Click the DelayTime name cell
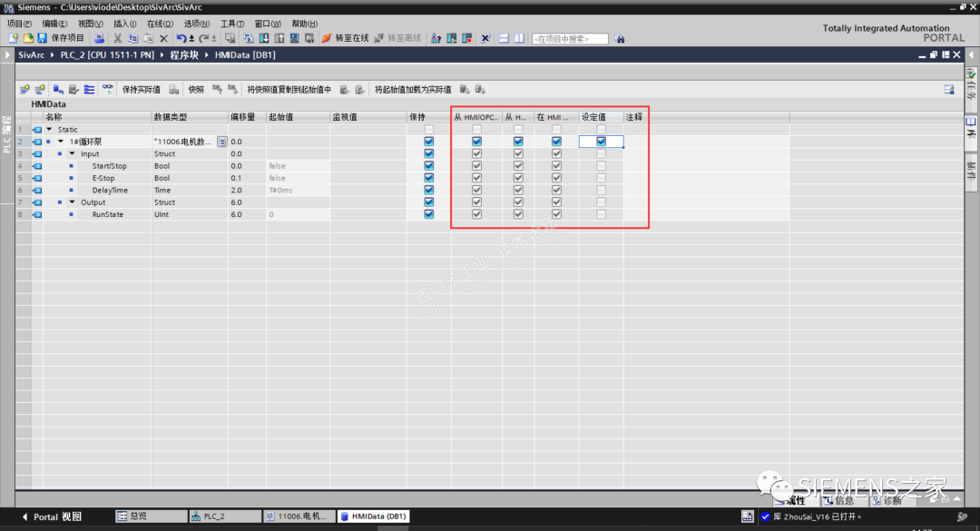This screenshot has width=980, height=531. (110, 190)
